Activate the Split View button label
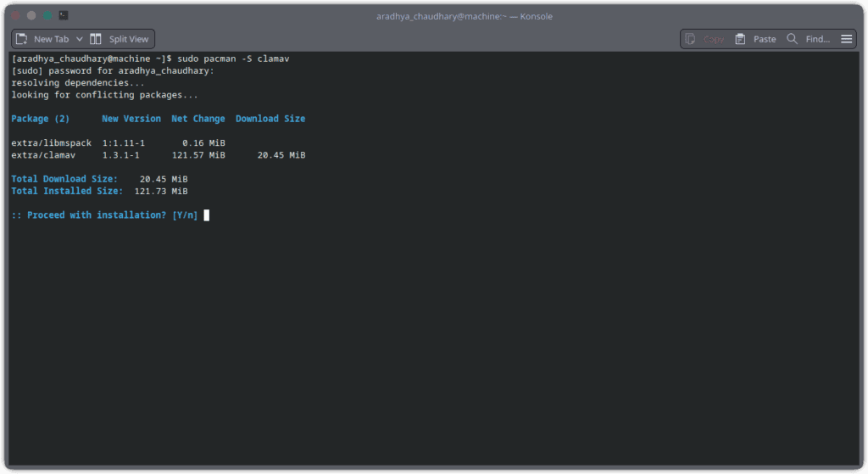868x474 pixels. tap(129, 39)
